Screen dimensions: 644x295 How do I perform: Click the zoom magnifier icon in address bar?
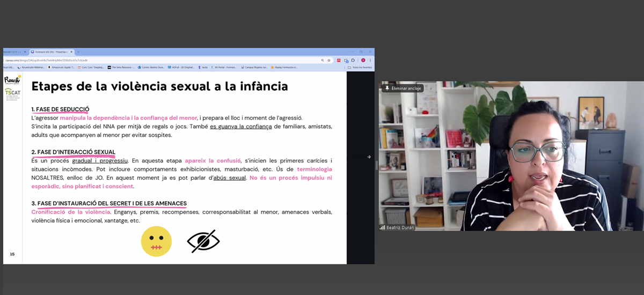click(323, 60)
